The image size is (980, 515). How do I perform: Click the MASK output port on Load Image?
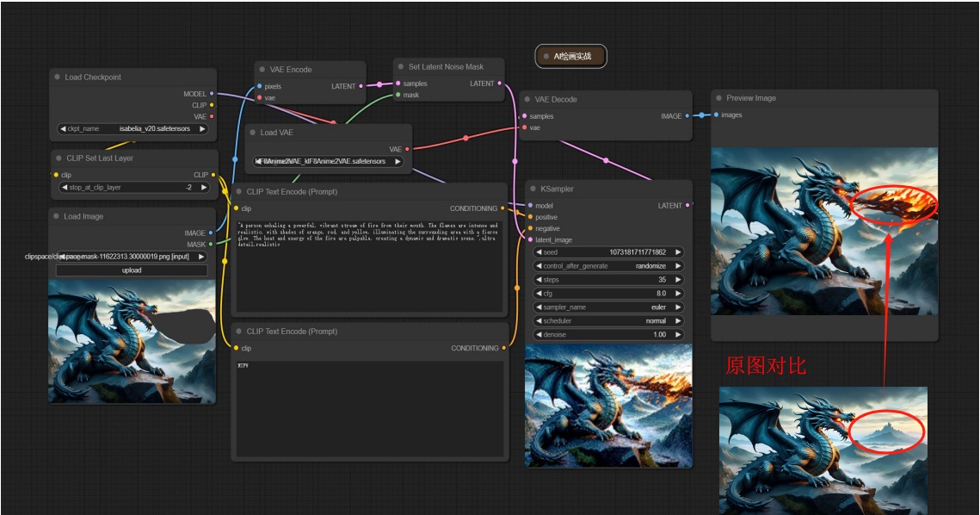click(x=212, y=245)
